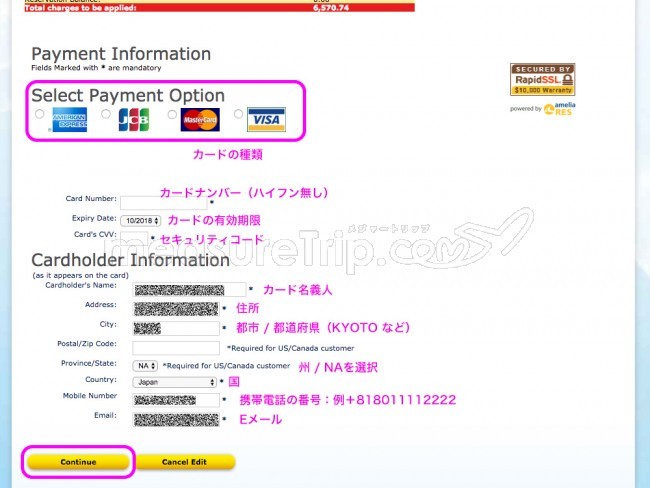Click the VISA card logo

tap(266, 119)
